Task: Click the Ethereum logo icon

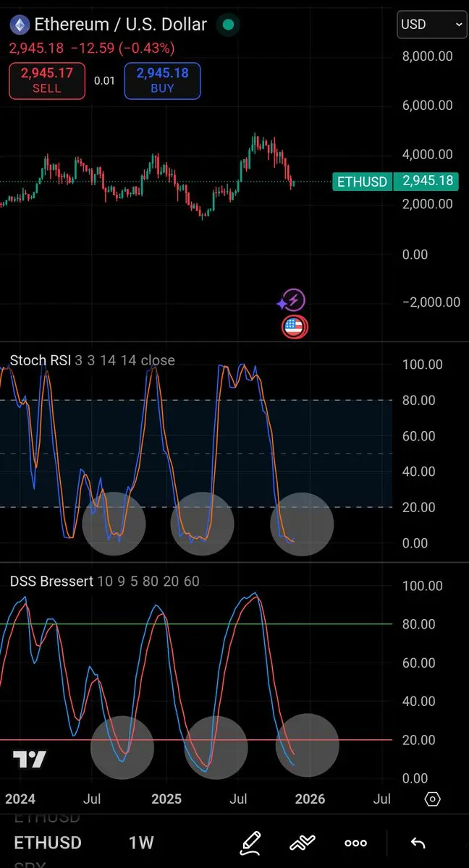Action: (x=20, y=25)
